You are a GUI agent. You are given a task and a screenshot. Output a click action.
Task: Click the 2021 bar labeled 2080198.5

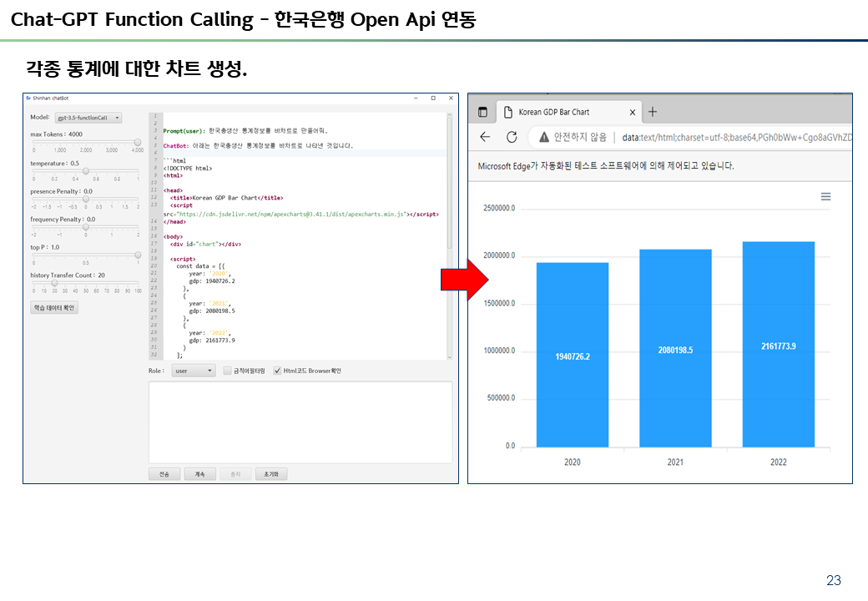pos(675,348)
